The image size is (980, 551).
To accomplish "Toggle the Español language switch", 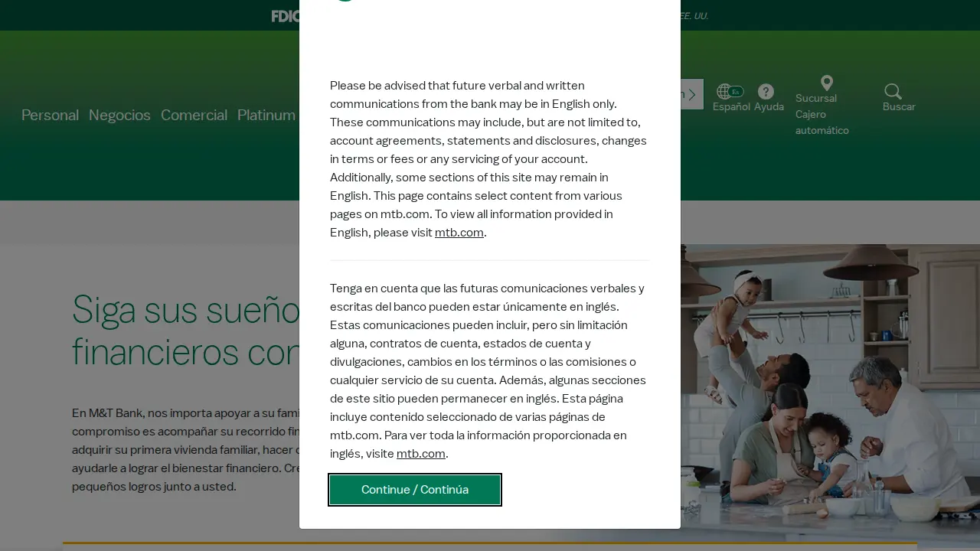I will tap(736, 92).
